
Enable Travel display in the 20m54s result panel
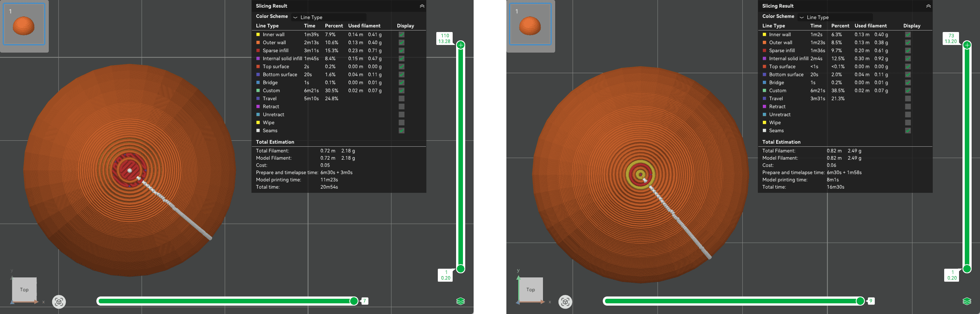point(402,99)
